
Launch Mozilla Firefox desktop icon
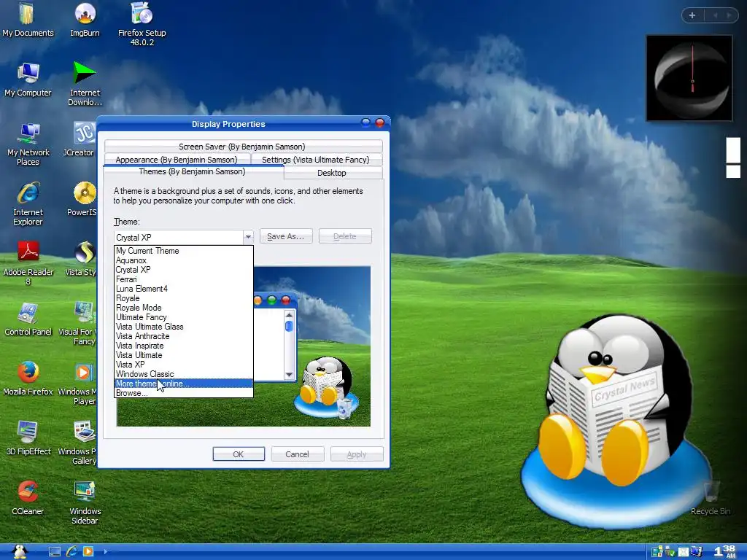click(28, 378)
